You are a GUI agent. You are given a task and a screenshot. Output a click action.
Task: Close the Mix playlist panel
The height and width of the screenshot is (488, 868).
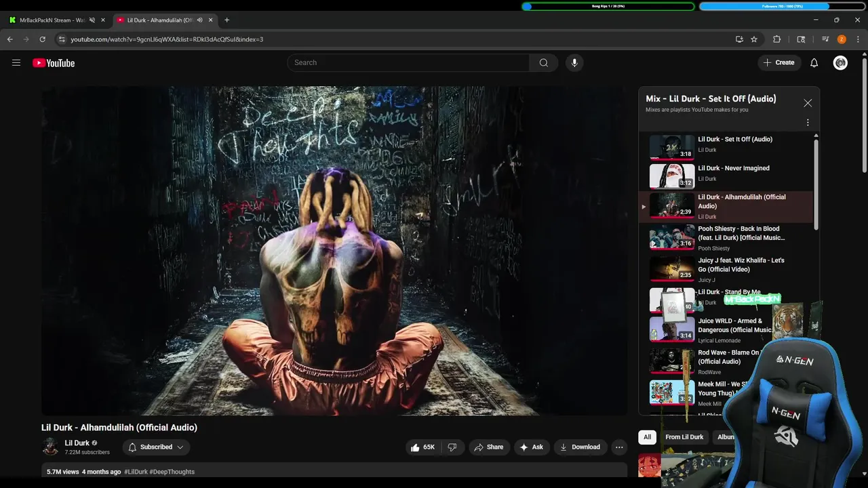(x=808, y=103)
